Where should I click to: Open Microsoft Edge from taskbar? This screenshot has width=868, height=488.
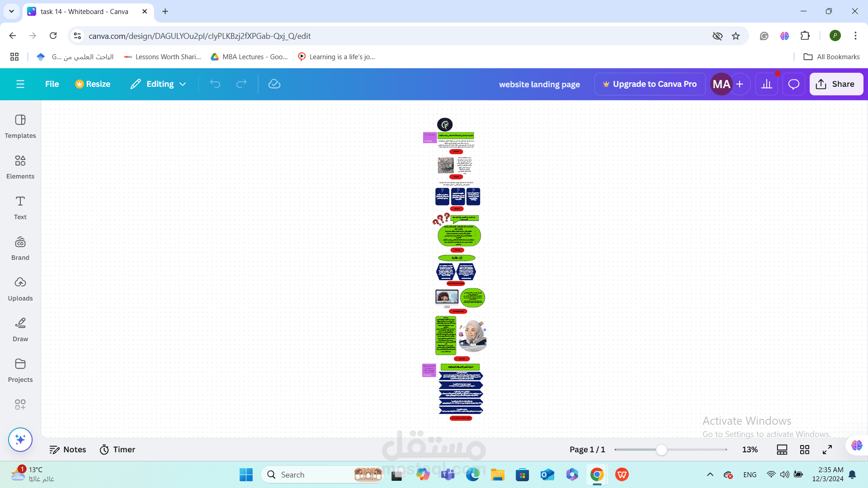(x=472, y=475)
